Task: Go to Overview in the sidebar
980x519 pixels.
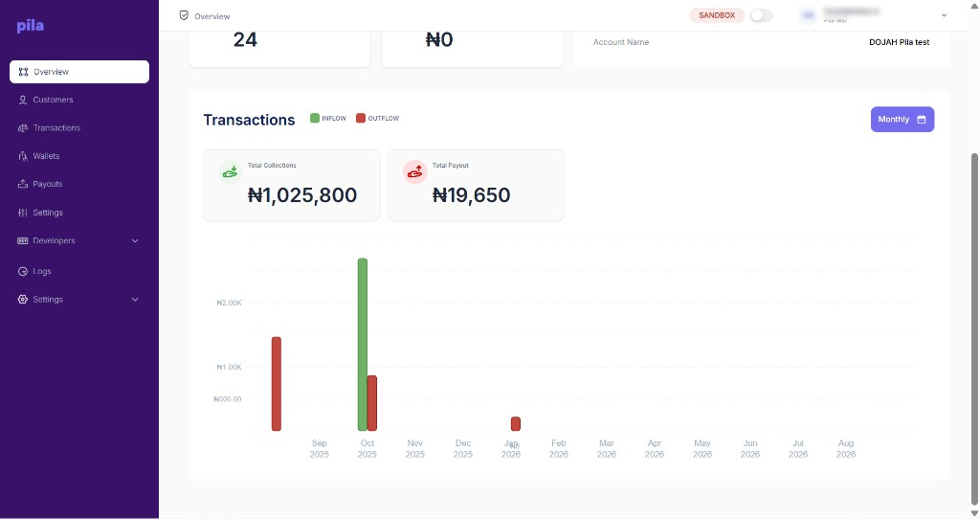Action: pos(79,72)
